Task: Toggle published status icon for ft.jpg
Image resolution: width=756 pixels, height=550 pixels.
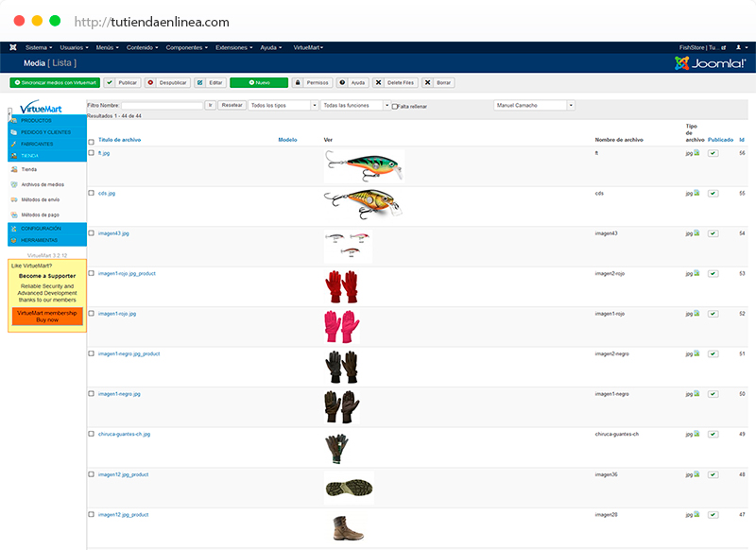Action: tap(713, 153)
